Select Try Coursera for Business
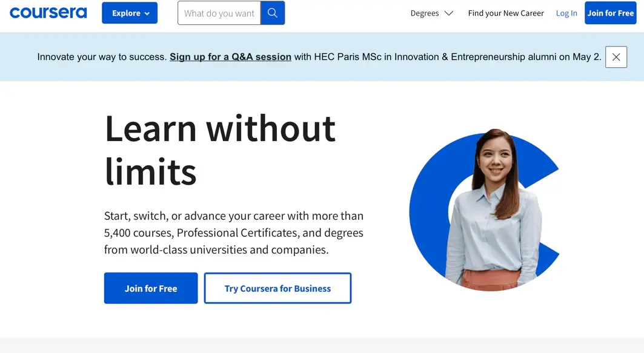 click(x=277, y=288)
